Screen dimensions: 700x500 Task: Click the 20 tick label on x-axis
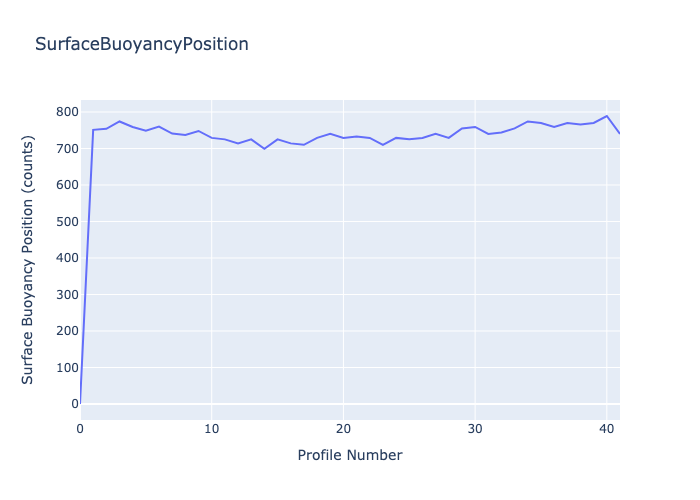pos(343,429)
